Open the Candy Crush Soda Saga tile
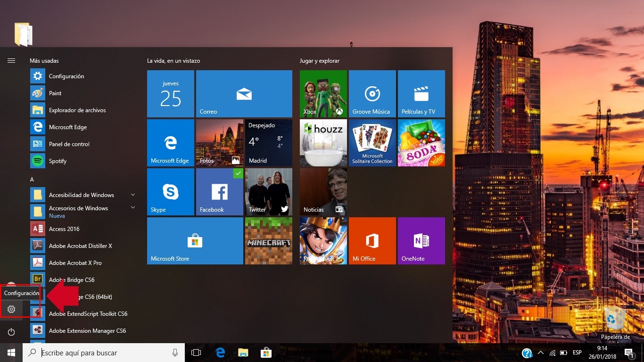The height and width of the screenshot is (362, 644). 421,142
